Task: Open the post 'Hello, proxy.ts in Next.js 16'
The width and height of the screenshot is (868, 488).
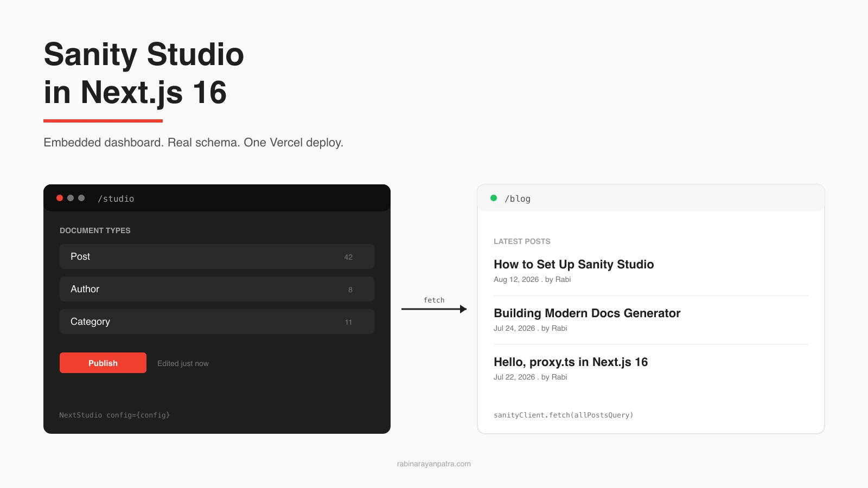Action: point(571,362)
